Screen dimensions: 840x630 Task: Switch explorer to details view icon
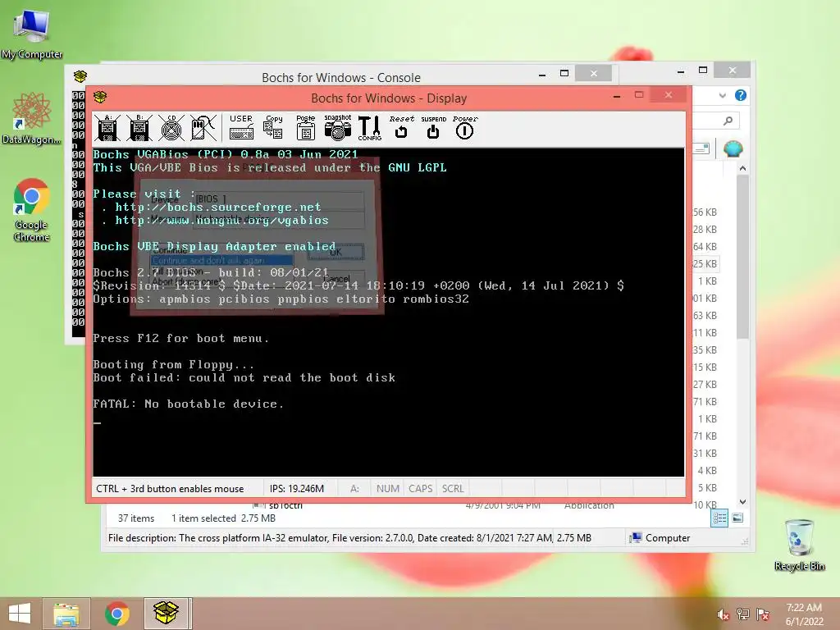[x=719, y=518]
